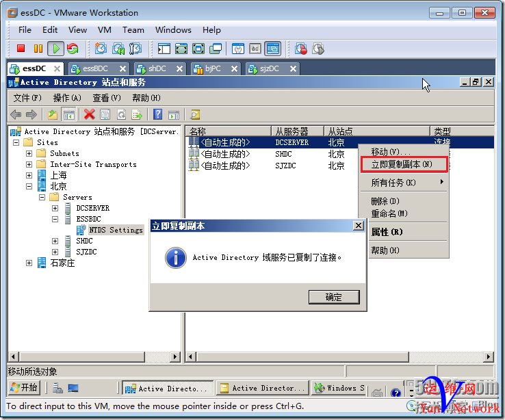Screen dimensions: 505x420
Task: Select 立即复制副本(N) in context menu
Action: point(404,164)
